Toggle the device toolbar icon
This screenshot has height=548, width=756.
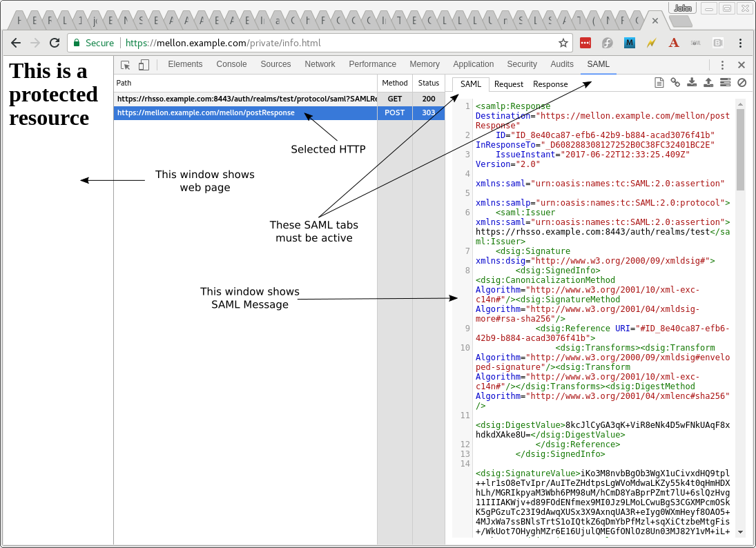coord(144,65)
